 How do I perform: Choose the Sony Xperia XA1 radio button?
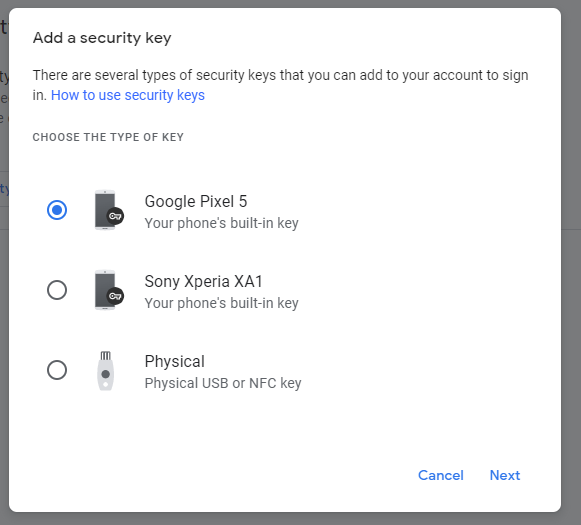point(57,290)
